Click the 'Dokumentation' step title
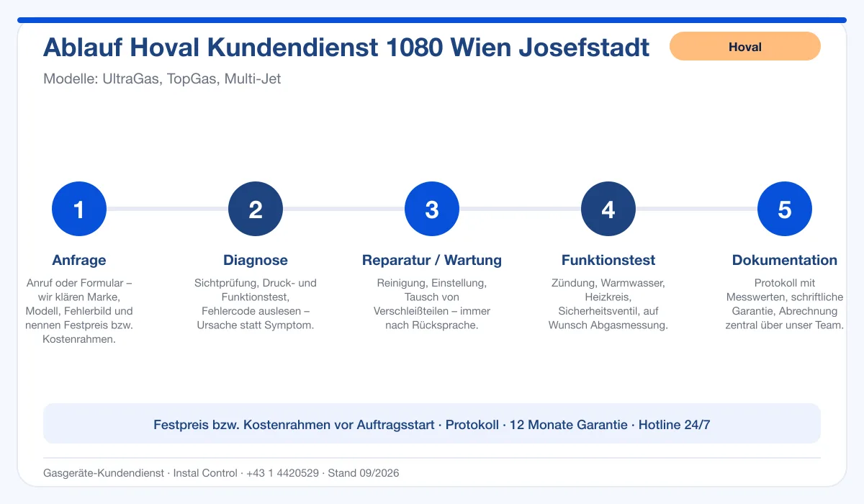This screenshot has height=504, width=864. [785, 260]
